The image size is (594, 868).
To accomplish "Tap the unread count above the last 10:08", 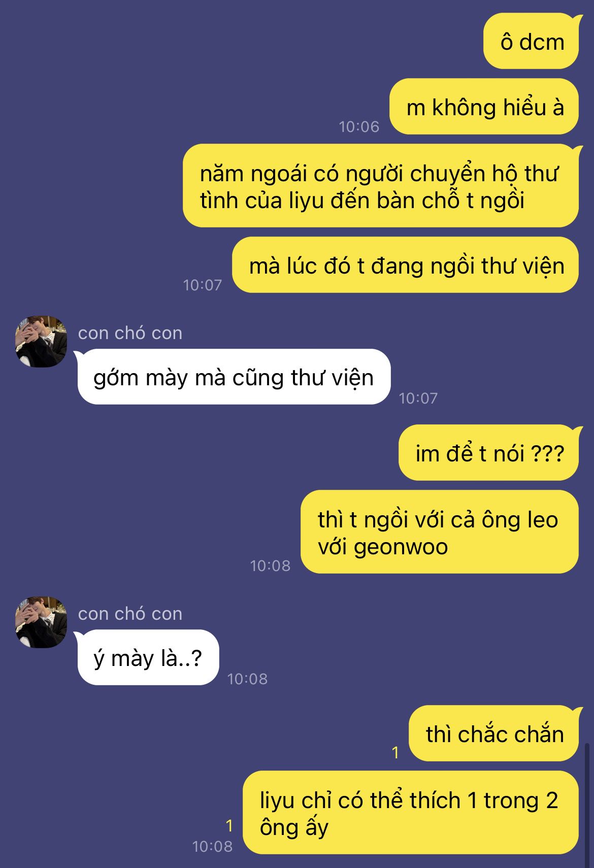I will [x=229, y=826].
